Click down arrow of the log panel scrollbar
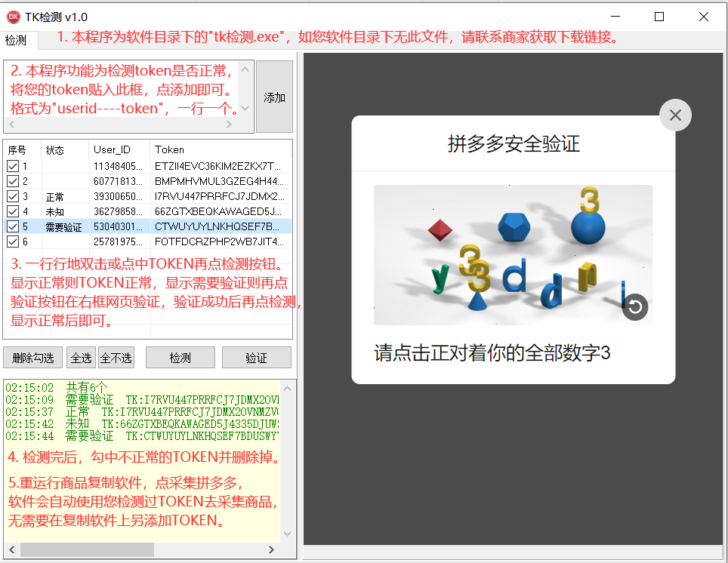The height and width of the screenshot is (563, 728). click(x=288, y=534)
